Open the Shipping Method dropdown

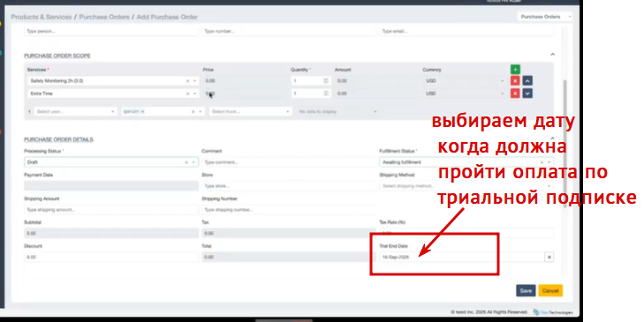466,186
